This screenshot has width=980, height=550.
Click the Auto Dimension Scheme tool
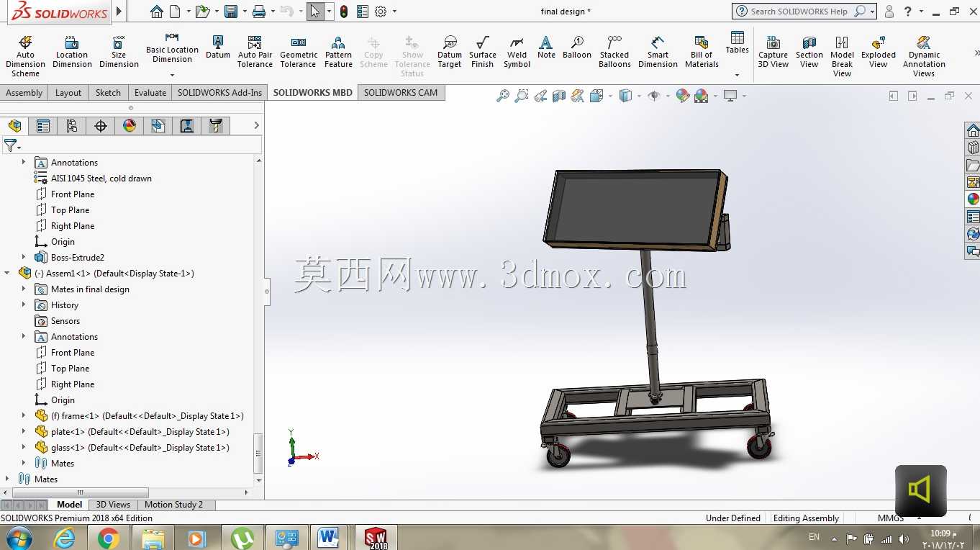[25, 56]
